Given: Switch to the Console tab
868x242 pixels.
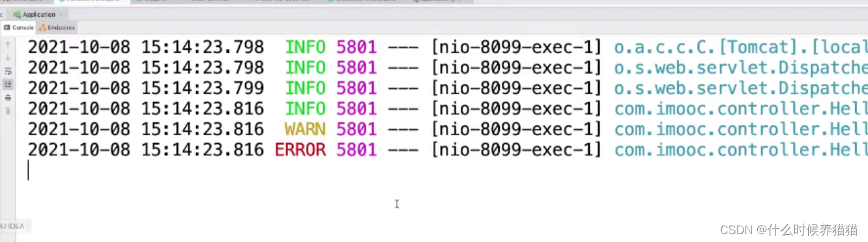Looking at the screenshot, I should click(x=19, y=27).
